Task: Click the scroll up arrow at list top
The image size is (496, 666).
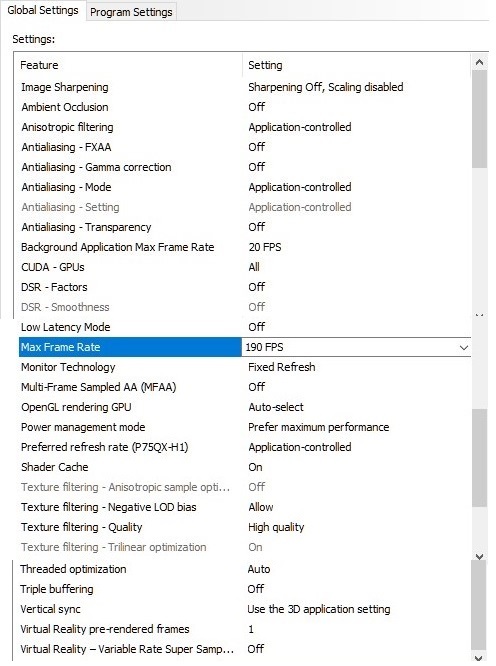Action: coord(479,62)
